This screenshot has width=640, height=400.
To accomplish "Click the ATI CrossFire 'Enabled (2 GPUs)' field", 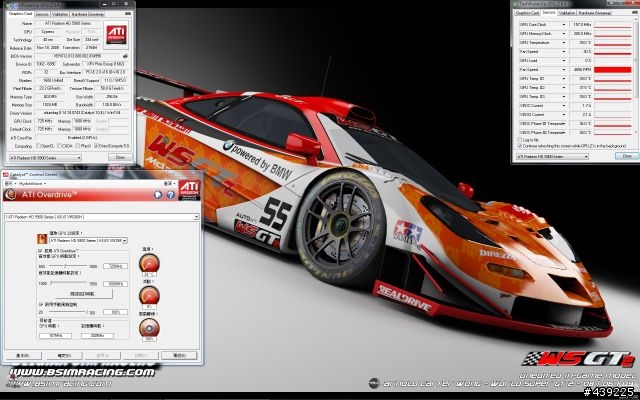I will pos(82,138).
